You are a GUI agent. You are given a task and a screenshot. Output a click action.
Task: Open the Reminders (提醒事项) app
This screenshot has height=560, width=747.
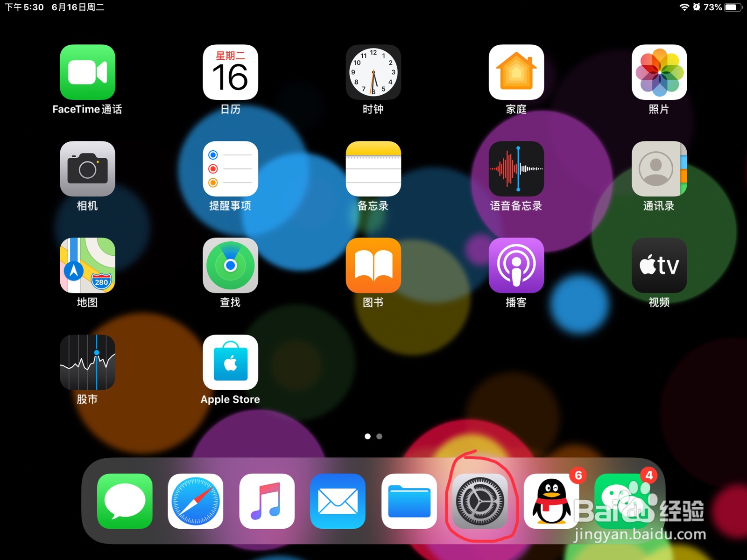(230, 169)
